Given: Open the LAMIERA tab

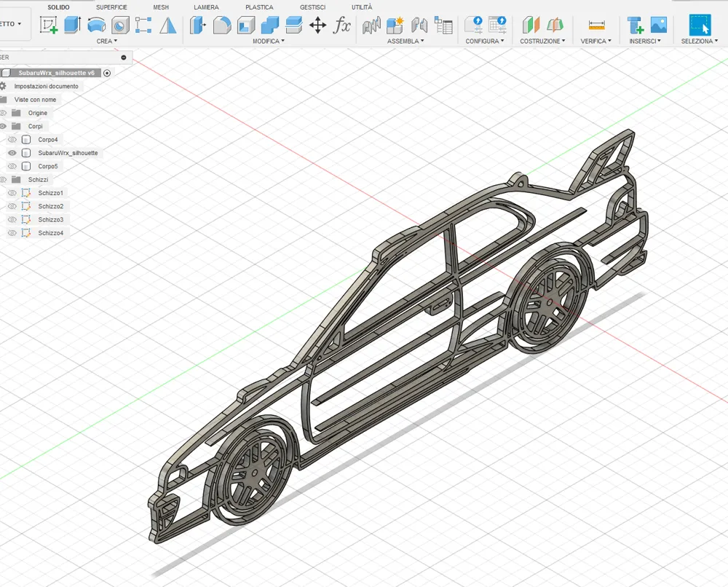Looking at the screenshot, I should (x=206, y=7).
